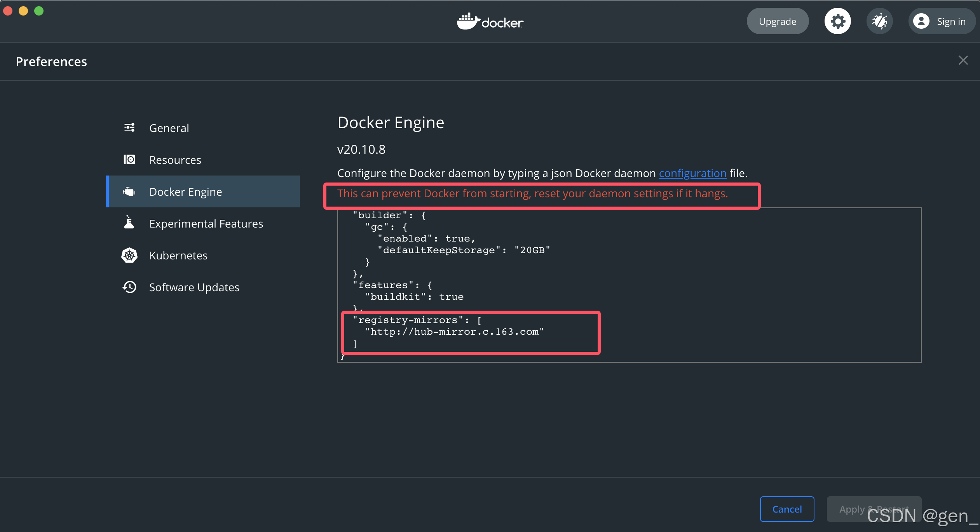Select the Experimental Features flask icon
980x532 pixels.
click(x=129, y=223)
